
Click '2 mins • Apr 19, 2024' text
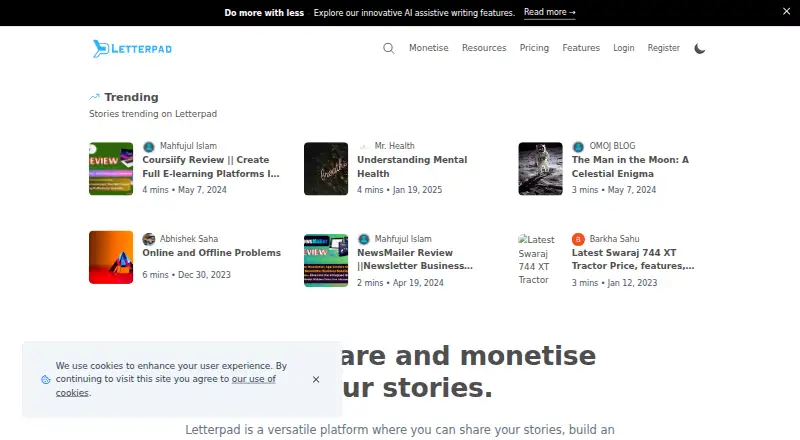400,283
